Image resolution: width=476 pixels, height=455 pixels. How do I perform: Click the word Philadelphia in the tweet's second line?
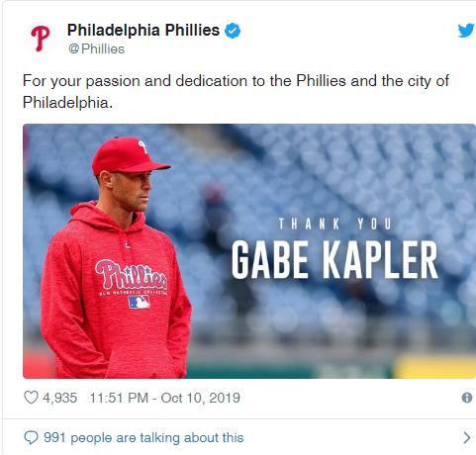[67, 103]
